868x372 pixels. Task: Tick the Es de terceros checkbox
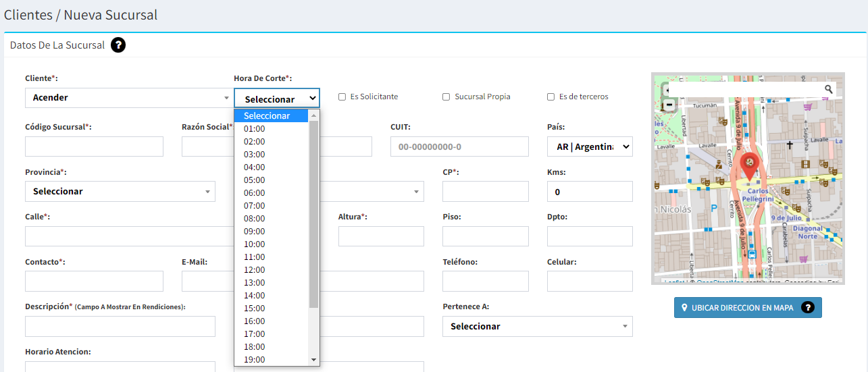pos(551,97)
